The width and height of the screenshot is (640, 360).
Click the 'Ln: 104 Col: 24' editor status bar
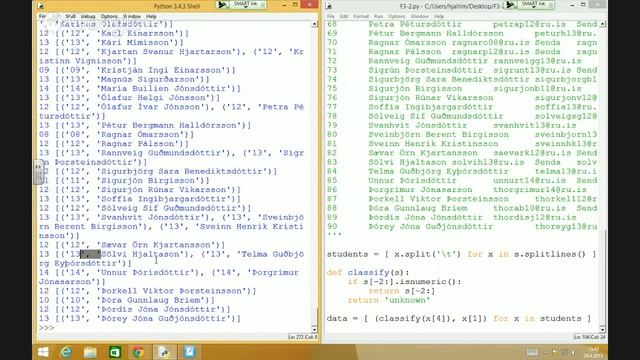[x=589, y=337]
